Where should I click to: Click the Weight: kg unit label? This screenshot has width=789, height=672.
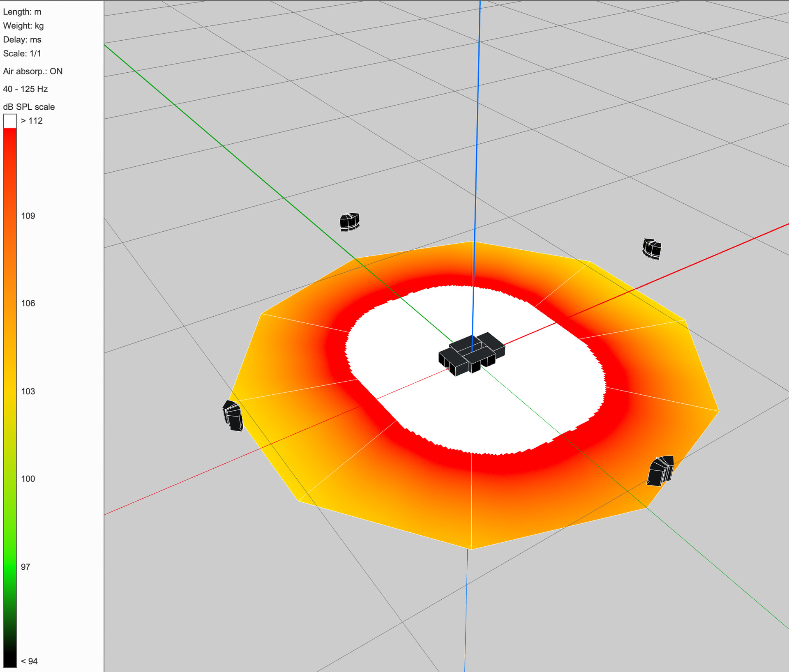(23, 26)
